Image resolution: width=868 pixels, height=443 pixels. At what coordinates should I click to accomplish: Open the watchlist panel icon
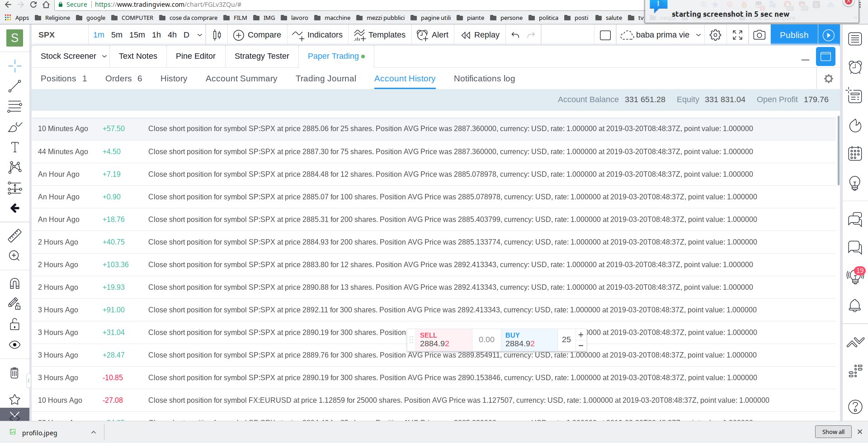[855, 39]
